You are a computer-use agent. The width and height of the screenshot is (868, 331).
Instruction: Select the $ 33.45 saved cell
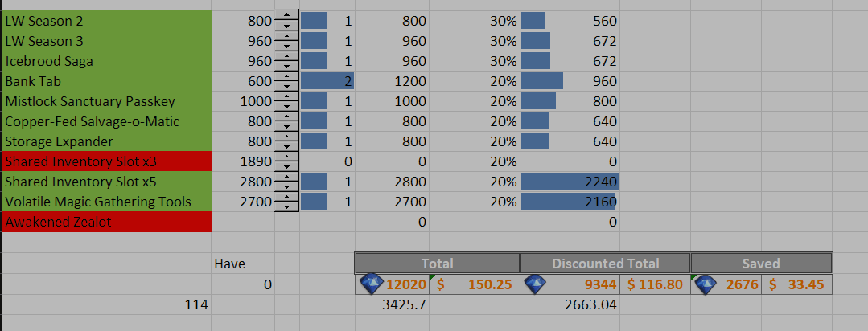click(x=796, y=284)
